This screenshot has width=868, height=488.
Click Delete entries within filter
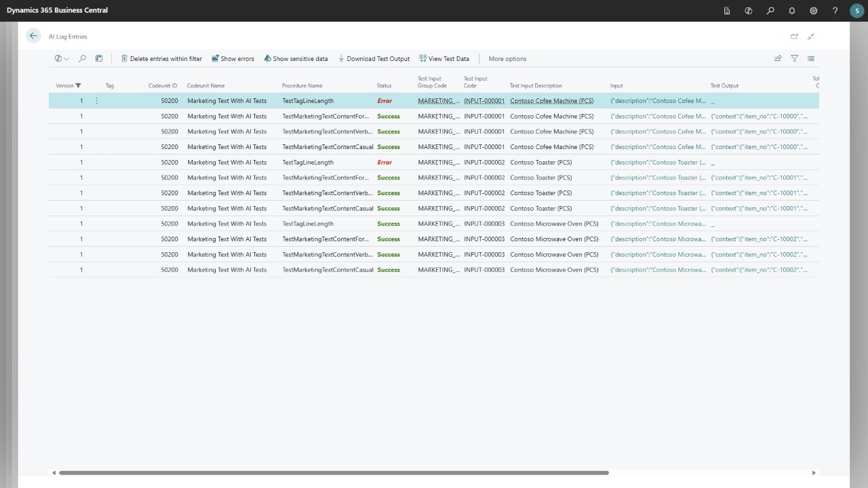point(161,58)
